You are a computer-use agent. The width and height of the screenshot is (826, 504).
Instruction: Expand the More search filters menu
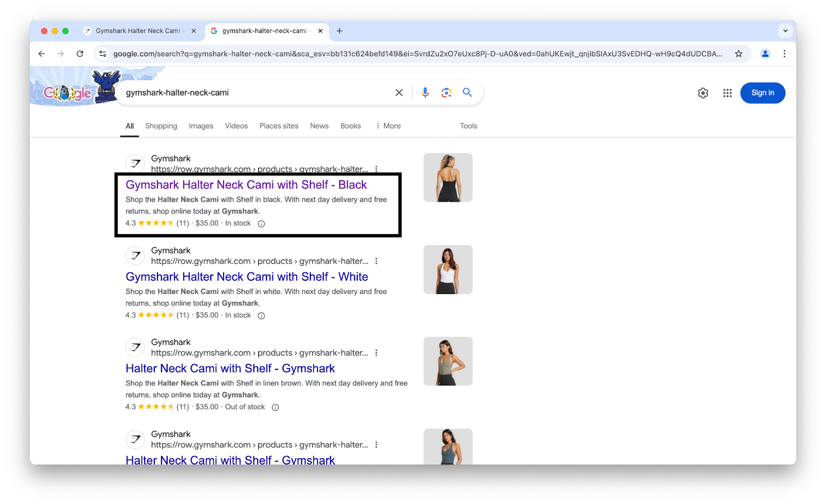(388, 126)
